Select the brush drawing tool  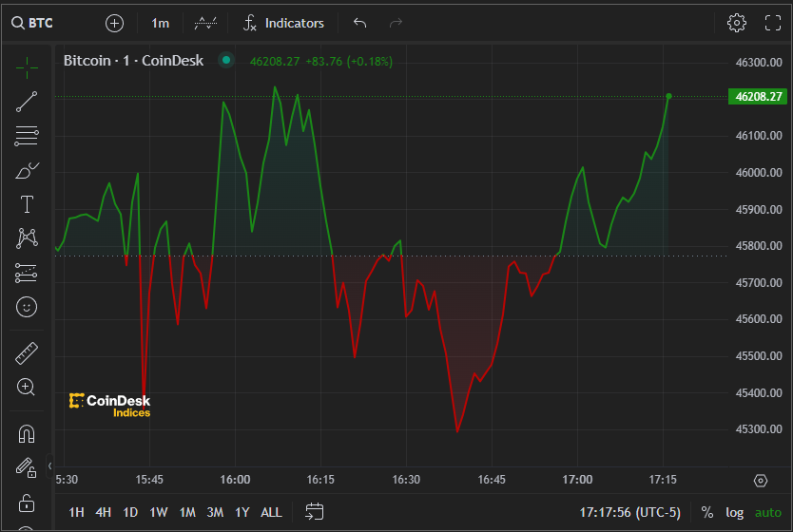point(27,171)
